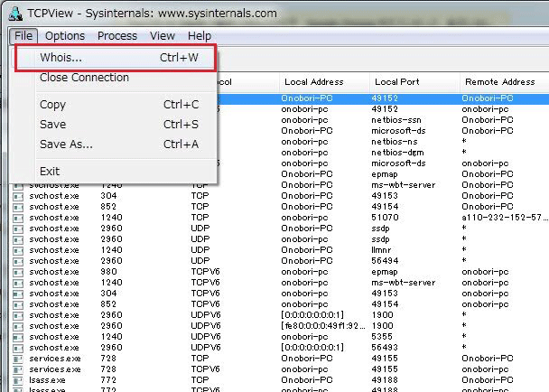Click services.exe name in TCPV6 row
Image resolution: width=549 pixels, height=392 pixels.
pos(55,369)
